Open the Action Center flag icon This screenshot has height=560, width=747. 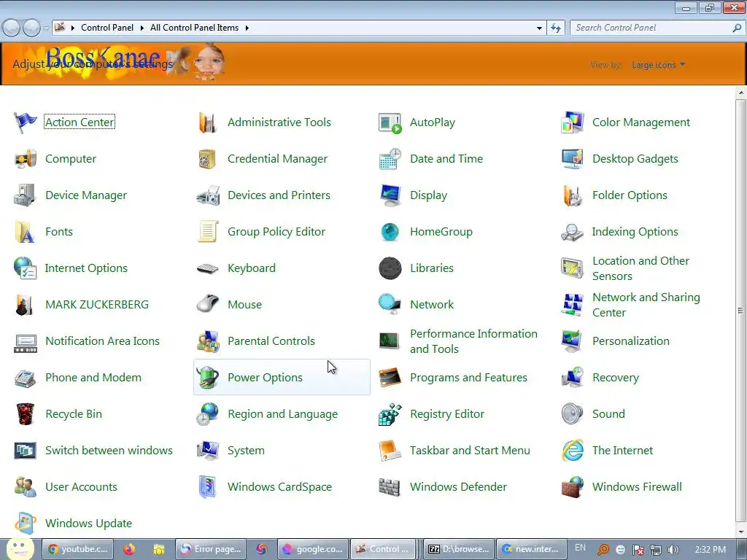26,122
